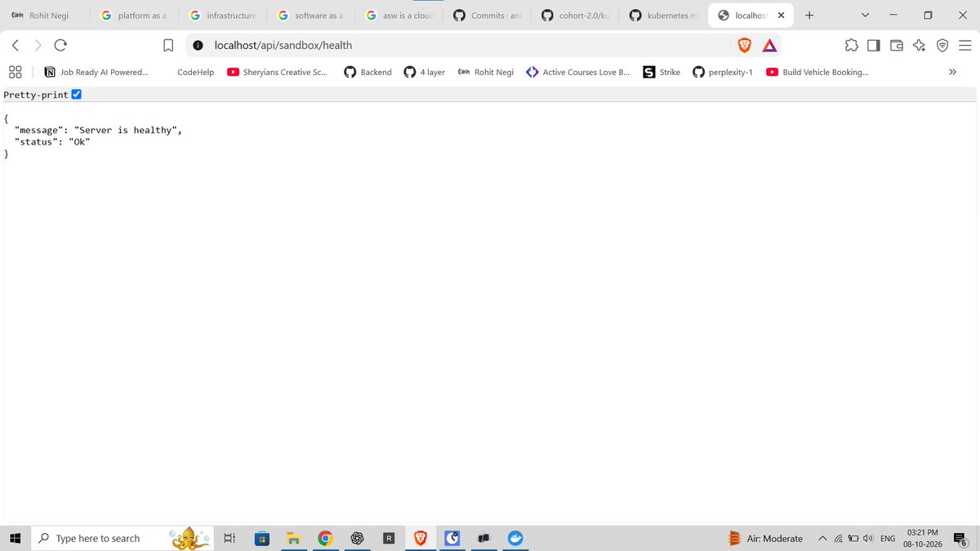Screen dimensions: 980x551
Task: Open Rohit Negi bookmark in bookmarks bar
Action: (486, 72)
